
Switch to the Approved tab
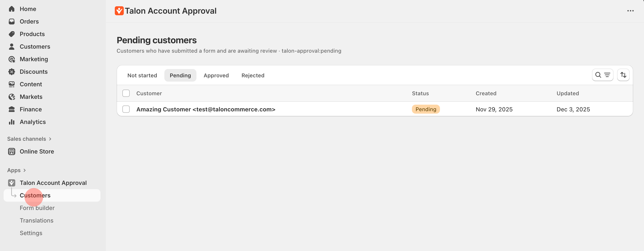216,75
